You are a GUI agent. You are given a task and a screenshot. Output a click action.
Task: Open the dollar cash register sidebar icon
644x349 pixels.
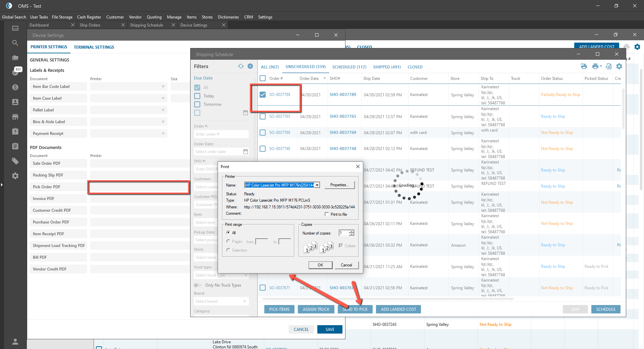click(15, 87)
